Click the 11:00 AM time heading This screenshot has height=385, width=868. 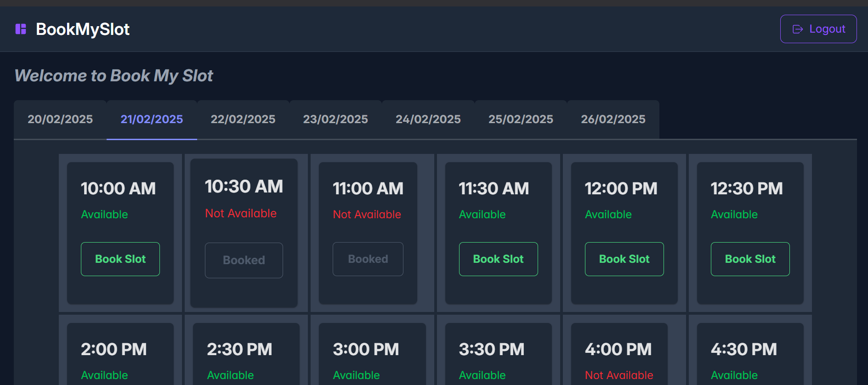click(x=368, y=188)
